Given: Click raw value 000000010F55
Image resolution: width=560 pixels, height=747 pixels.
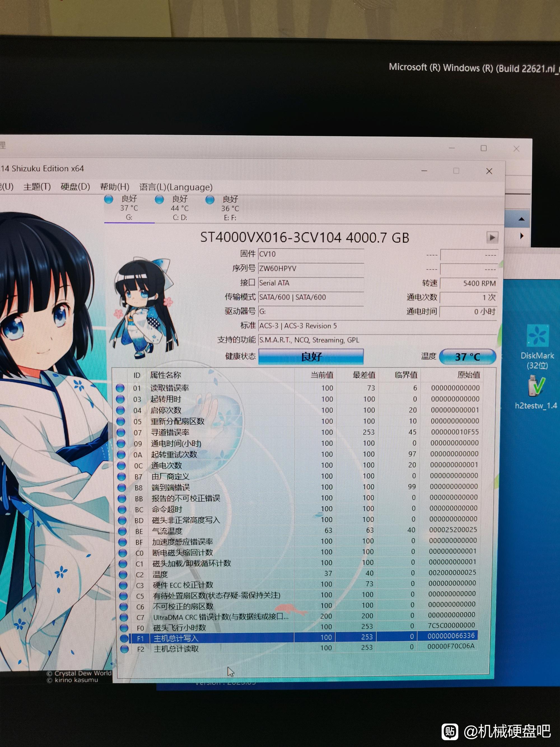Looking at the screenshot, I should (455, 432).
